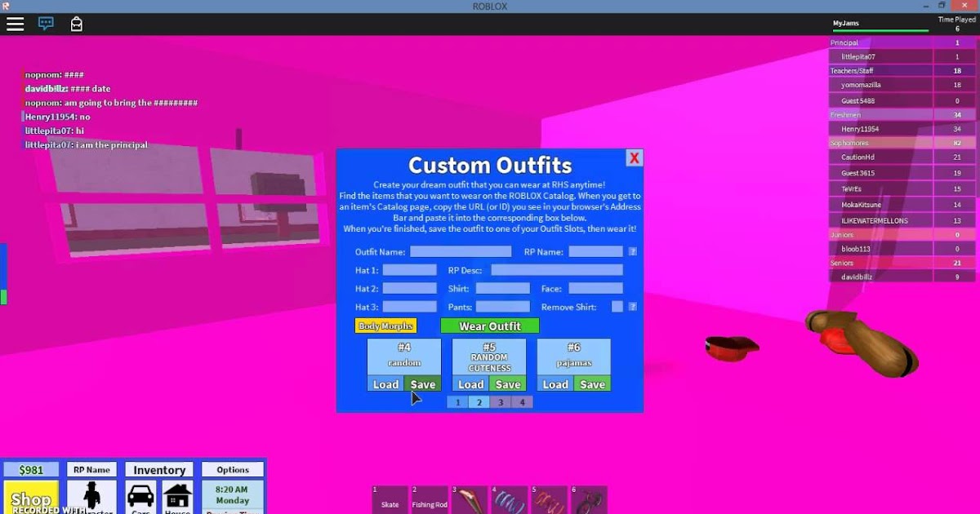980x514 pixels.
Task: Open the Roblox hamburger menu
Action: pyautogui.click(x=15, y=24)
